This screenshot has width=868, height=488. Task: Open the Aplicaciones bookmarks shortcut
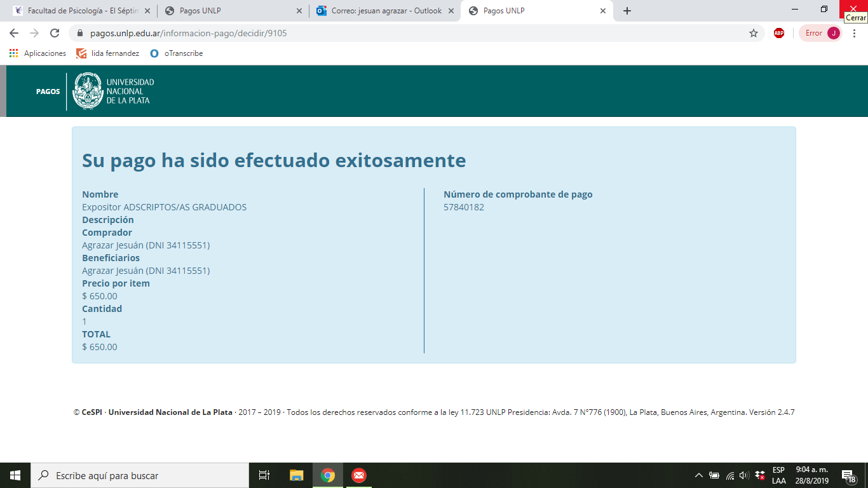click(x=38, y=53)
